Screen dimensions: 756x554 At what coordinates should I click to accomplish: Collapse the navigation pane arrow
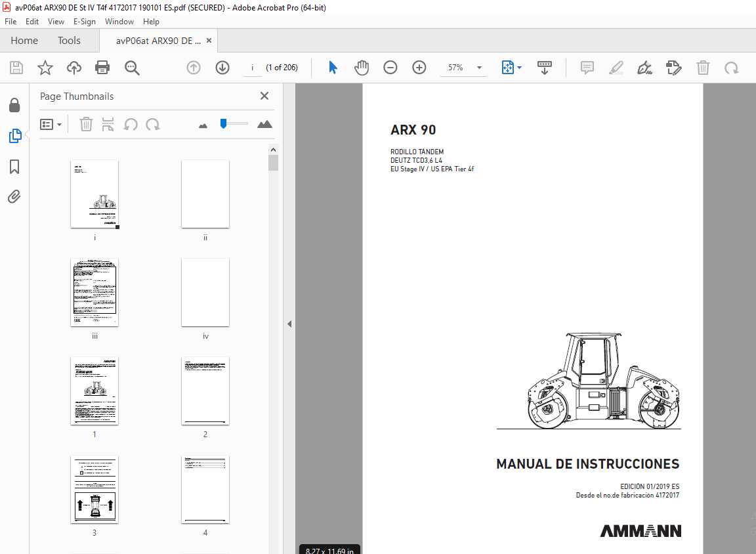point(289,324)
